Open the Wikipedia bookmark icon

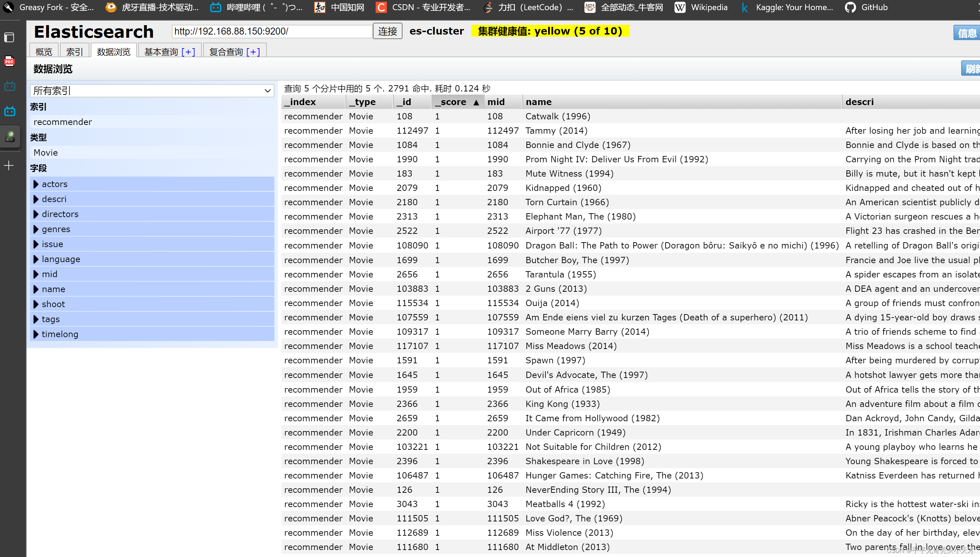click(680, 7)
